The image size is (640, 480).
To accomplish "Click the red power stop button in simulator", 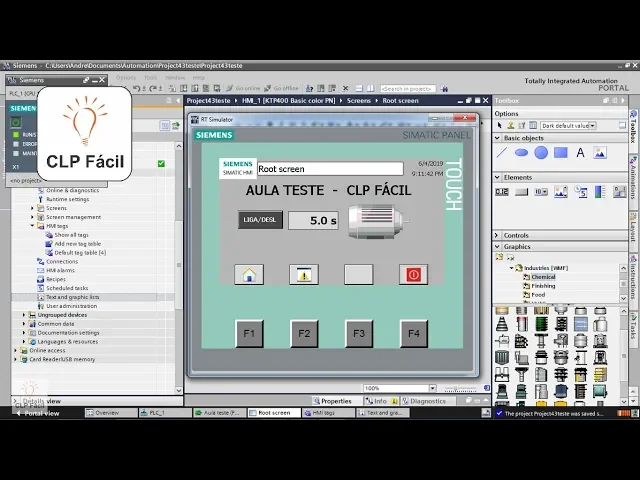I will 413,275.
